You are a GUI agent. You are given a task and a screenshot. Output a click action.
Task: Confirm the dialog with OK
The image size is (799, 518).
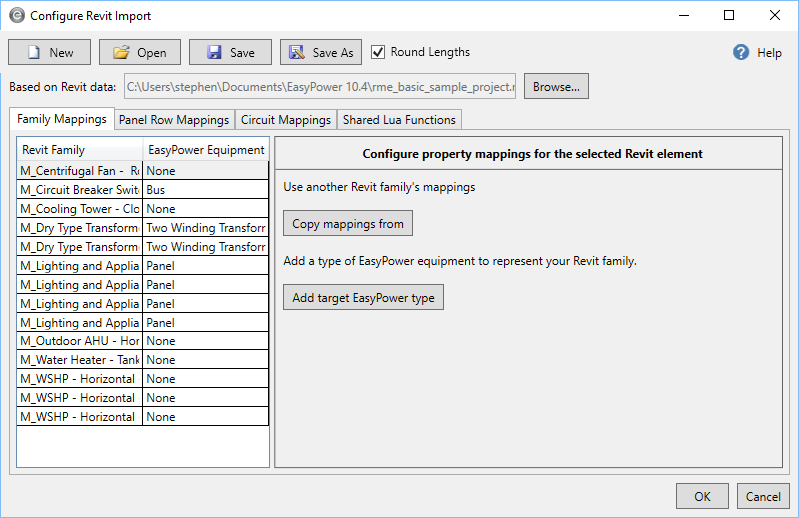click(702, 497)
